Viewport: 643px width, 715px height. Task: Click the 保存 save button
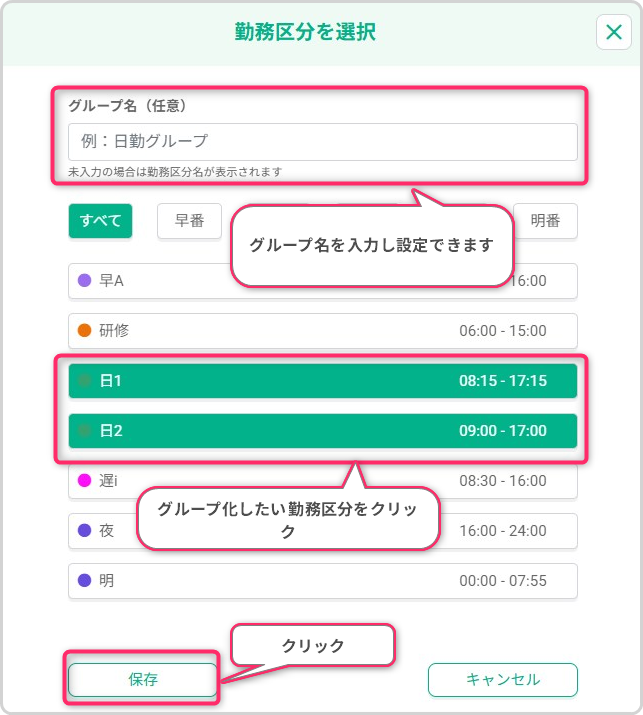(x=142, y=680)
